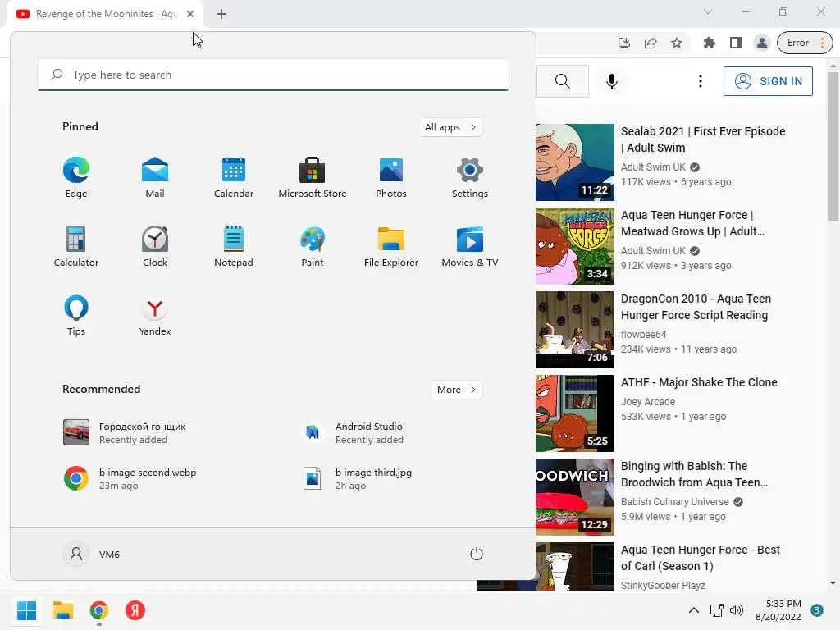Click install app icon in address bar
The height and width of the screenshot is (630, 840).
[x=624, y=43]
